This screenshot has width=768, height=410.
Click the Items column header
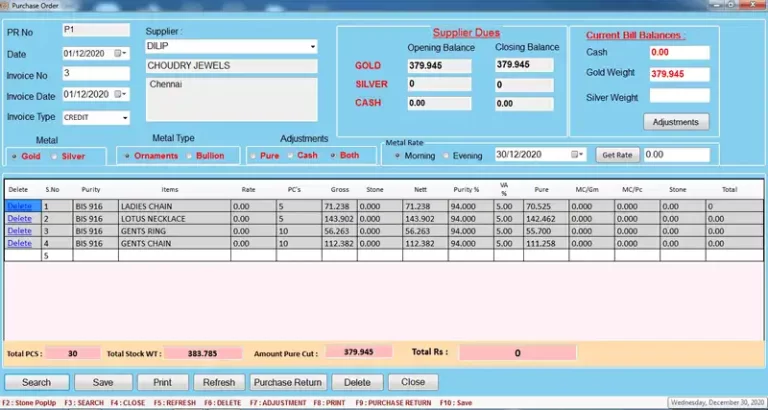[x=170, y=190]
